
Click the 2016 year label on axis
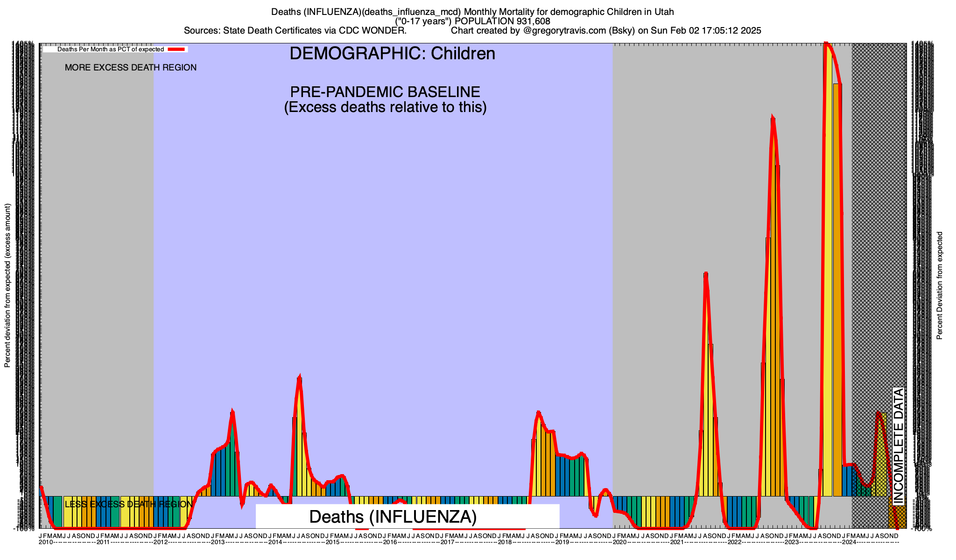point(390,543)
